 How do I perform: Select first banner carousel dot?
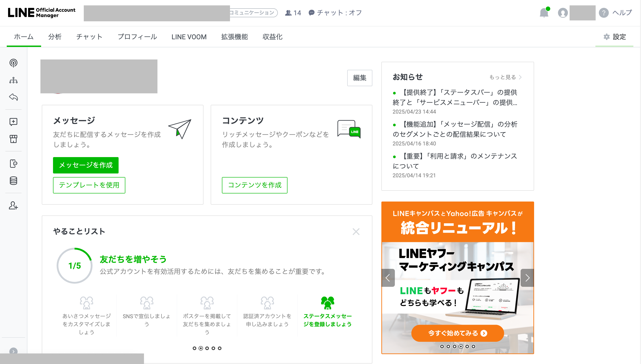(x=442, y=346)
